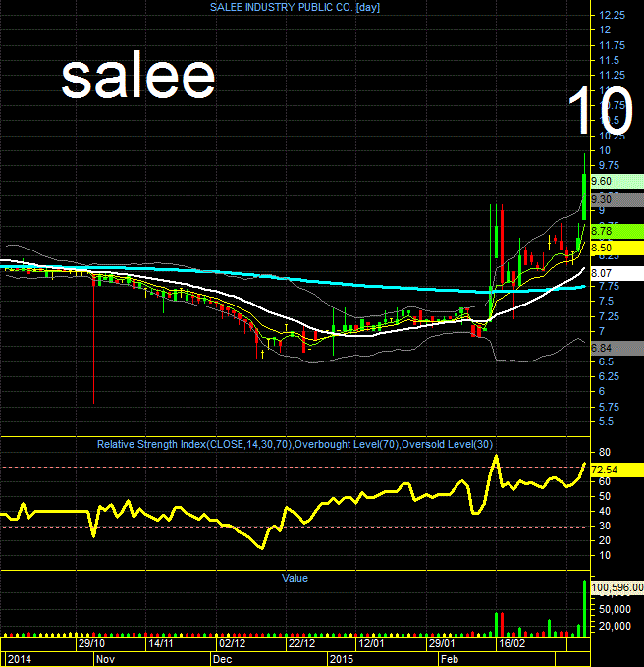
Task: Click the 29/01 date marker
Action: [x=442, y=643]
